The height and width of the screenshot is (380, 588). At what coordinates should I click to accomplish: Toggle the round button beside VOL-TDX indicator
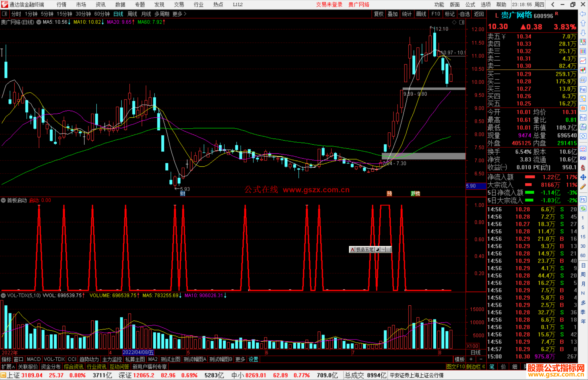(3, 295)
